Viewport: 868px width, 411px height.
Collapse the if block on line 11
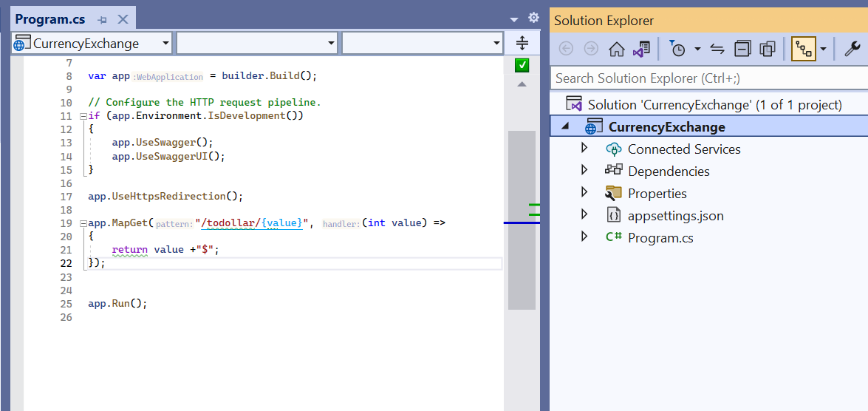[x=82, y=116]
